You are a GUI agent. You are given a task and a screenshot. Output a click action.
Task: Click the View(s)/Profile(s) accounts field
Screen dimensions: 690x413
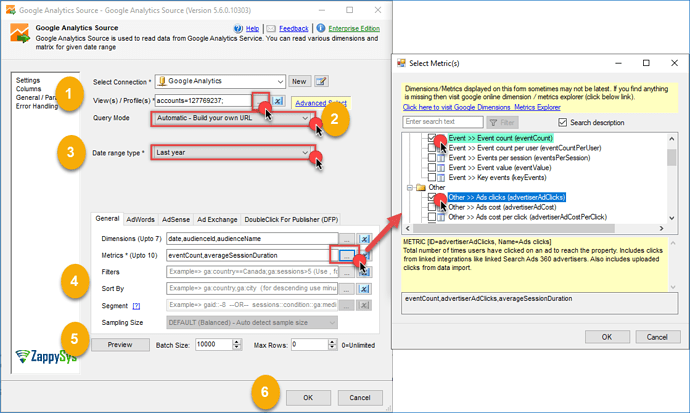point(203,101)
